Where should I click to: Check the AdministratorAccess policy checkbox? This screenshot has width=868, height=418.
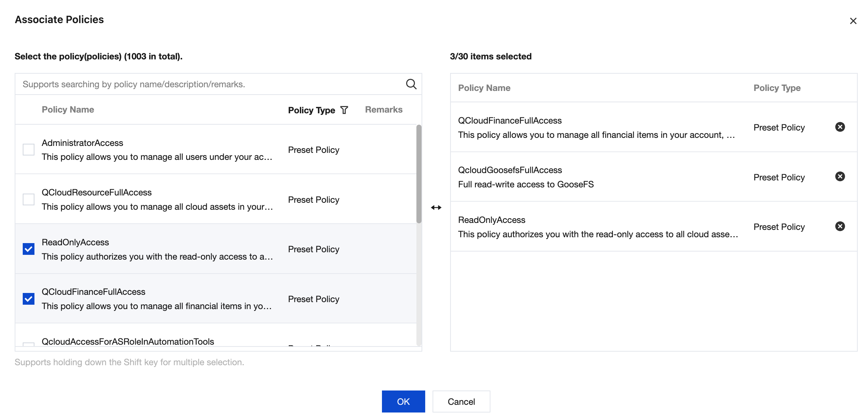[29, 150]
